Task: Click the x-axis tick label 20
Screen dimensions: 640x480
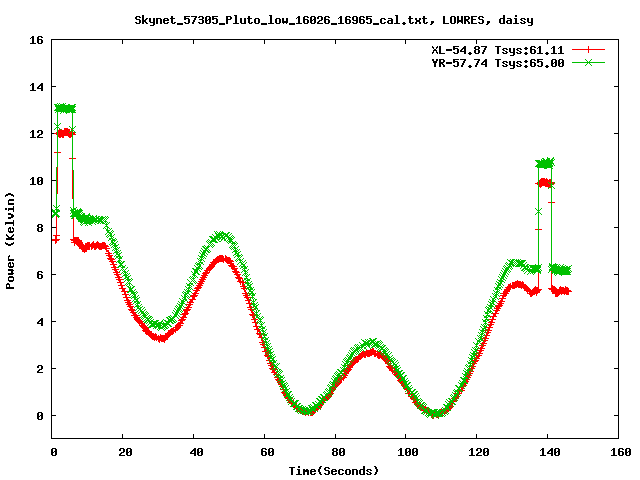Action: [125, 452]
